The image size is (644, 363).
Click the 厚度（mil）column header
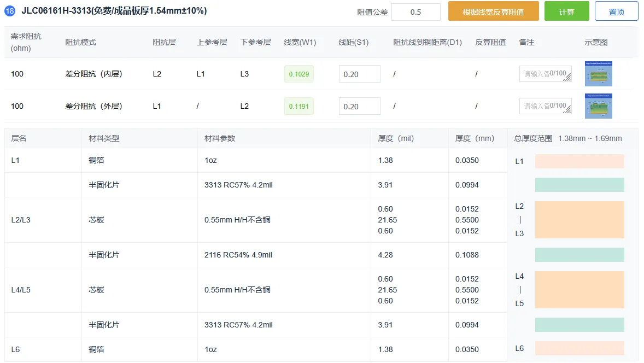(396, 138)
